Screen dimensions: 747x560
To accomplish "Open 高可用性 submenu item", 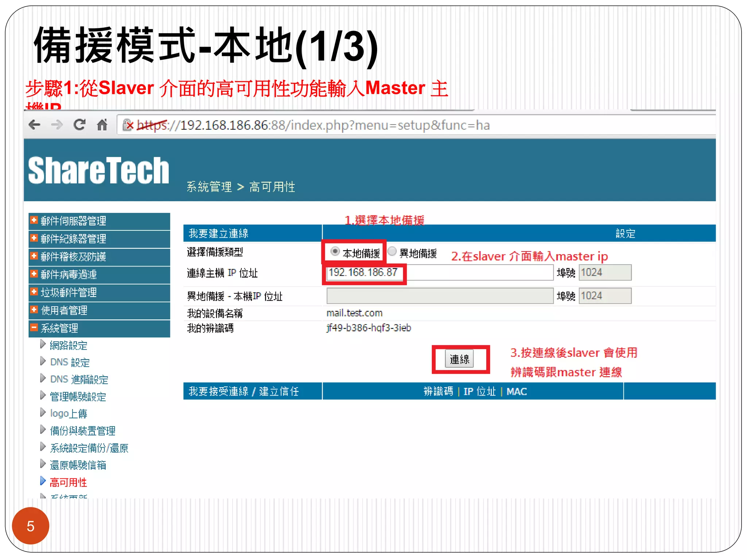I will tap(69, 483).
